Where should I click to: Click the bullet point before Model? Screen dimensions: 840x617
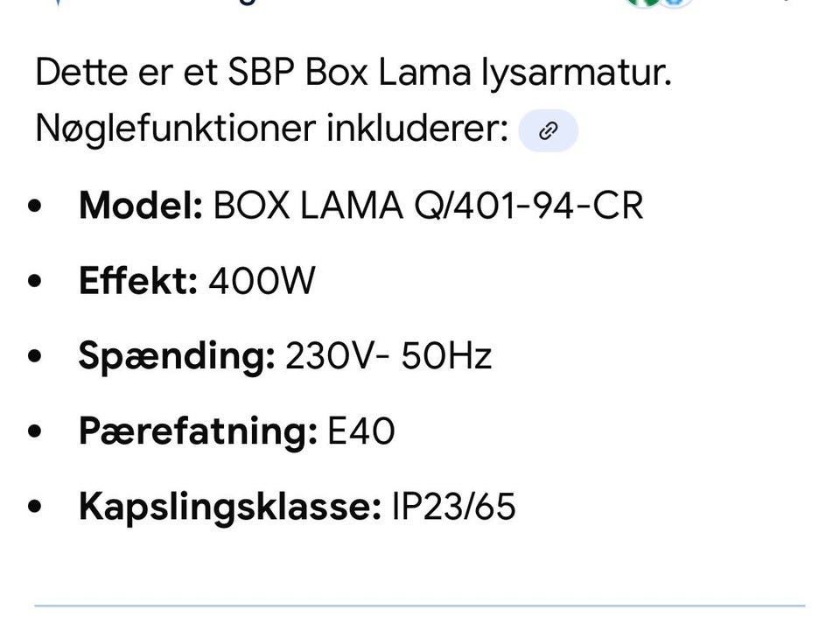35,207
